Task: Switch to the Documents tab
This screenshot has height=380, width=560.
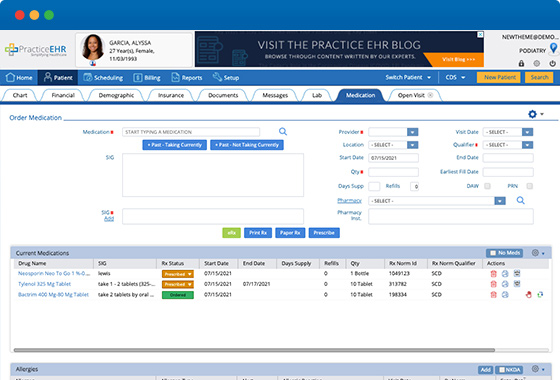Action: 223,95
